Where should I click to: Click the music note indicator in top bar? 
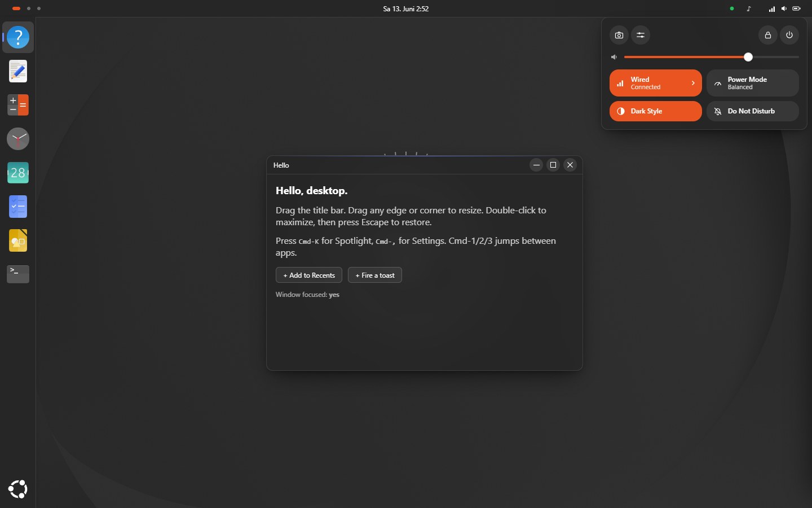tap(749, 8)
